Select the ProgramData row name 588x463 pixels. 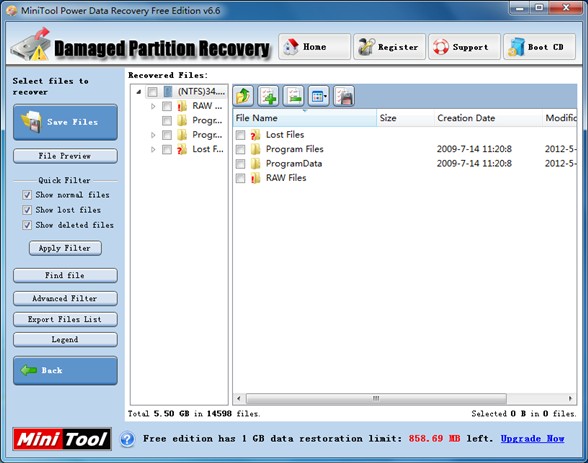(294, 163)
